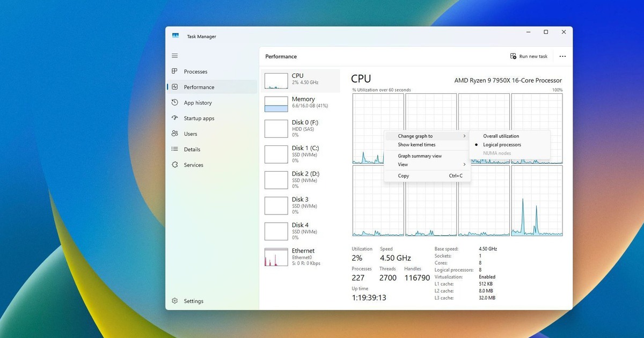
Task: Open the hamburger navigation menu
Action: tap(174, 56)
